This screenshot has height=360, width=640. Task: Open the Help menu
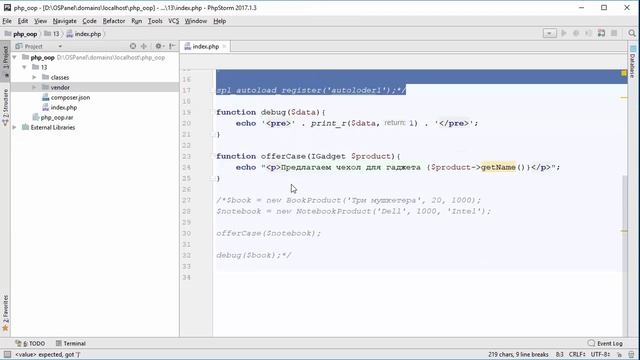(220, 21)
